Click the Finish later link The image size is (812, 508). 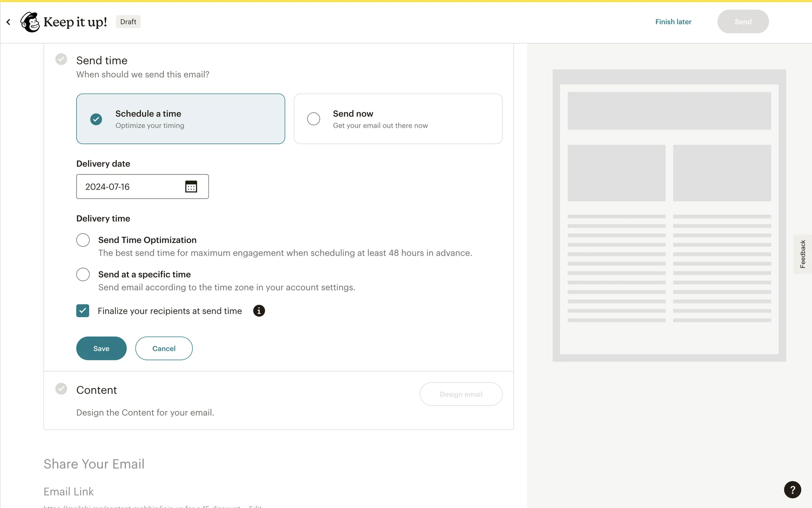(673, 22)
